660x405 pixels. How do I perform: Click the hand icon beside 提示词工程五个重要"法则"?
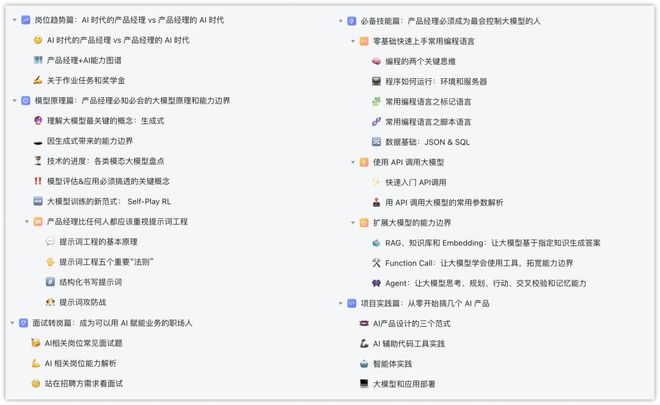pos(50,262)
